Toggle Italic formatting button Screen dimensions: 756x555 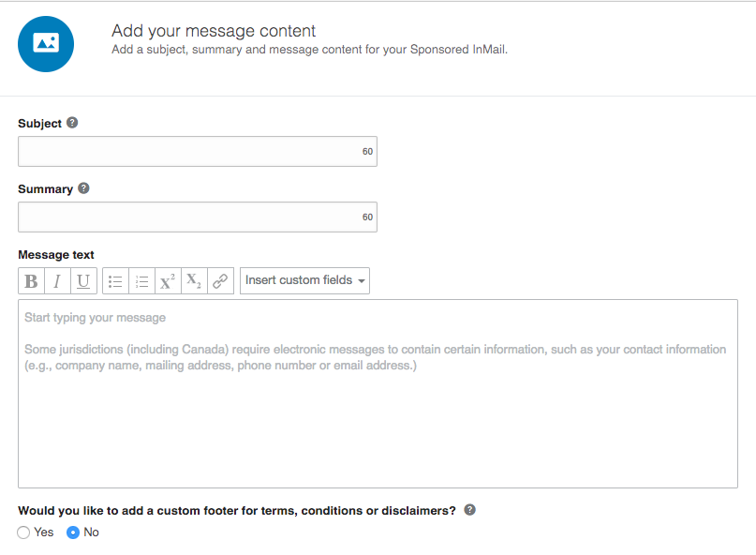click(x=57, y=281)
